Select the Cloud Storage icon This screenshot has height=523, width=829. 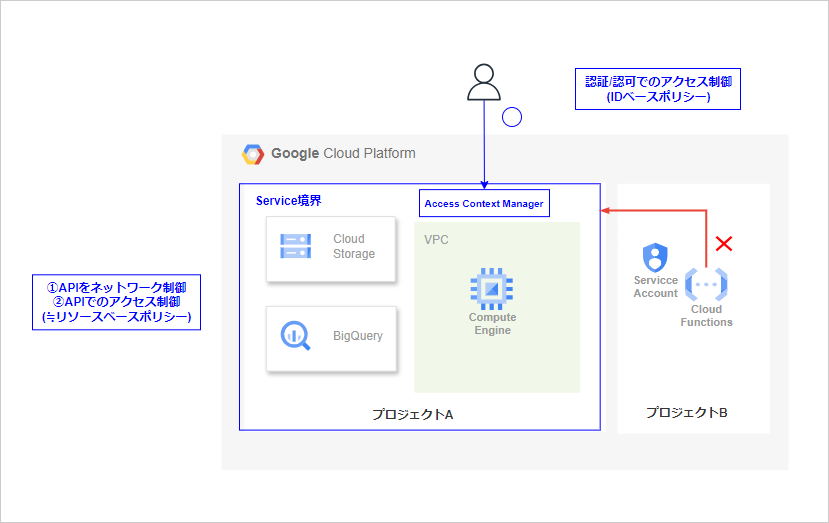pyautogui.click(x=296, y=246)
